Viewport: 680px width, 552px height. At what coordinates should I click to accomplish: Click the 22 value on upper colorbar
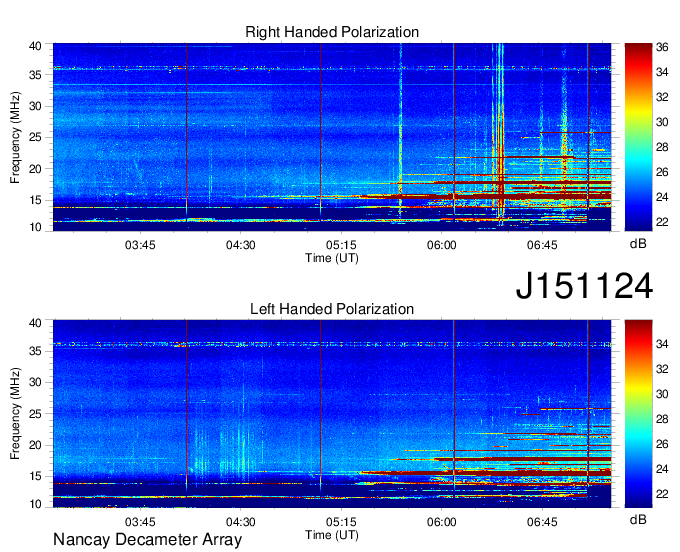(662, 222)
